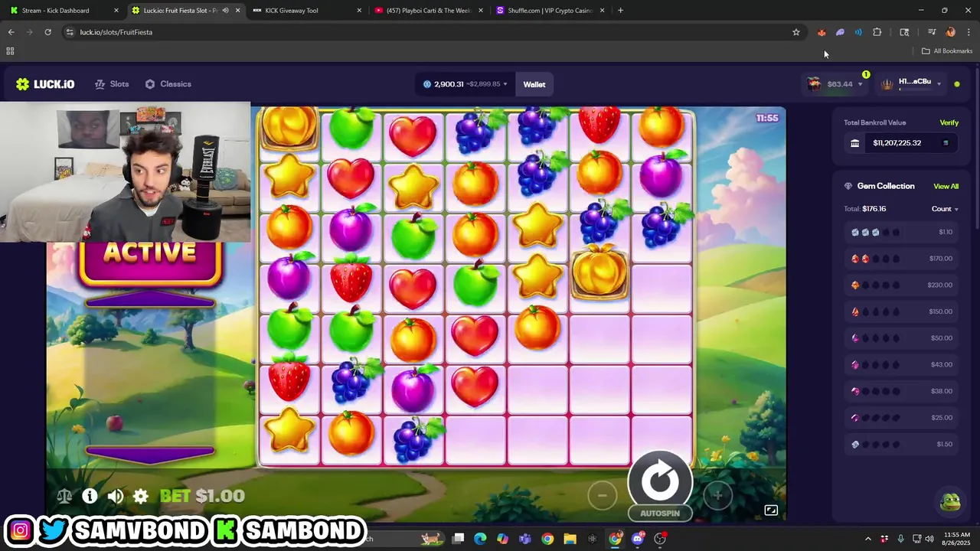Image resolution: width=980 pixels, height=551 pixels.
Task: Open browser media controls icon
Action: point(932,32)
